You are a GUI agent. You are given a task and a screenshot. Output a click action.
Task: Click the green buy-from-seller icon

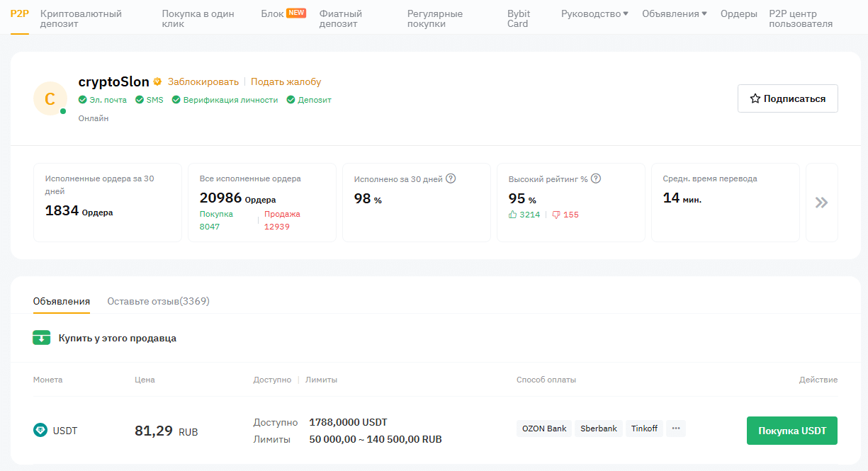click(x=42, y=338)
